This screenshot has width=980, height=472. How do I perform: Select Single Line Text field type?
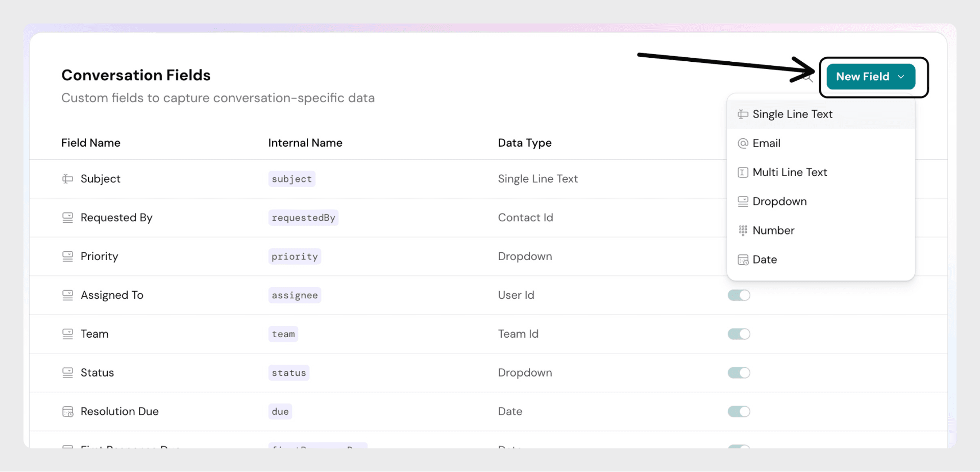[x=792, y=114]
